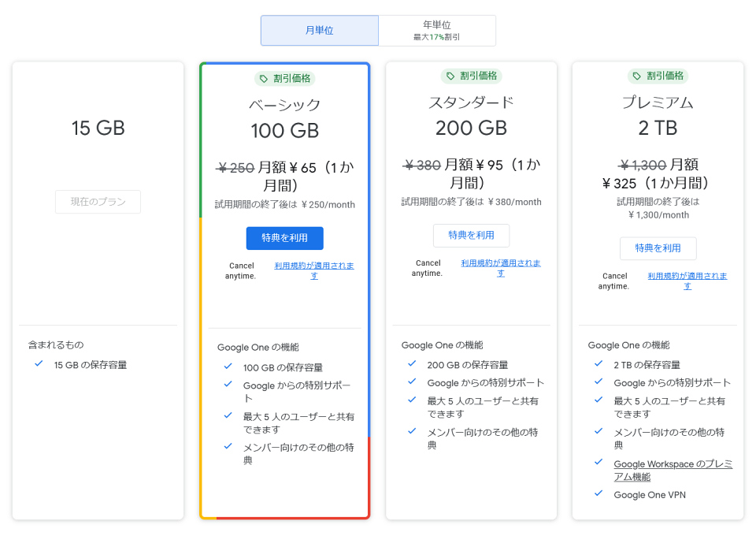Click the 100 GB plan heading
This screenshot has width=756, height=536.
[284, 130]
